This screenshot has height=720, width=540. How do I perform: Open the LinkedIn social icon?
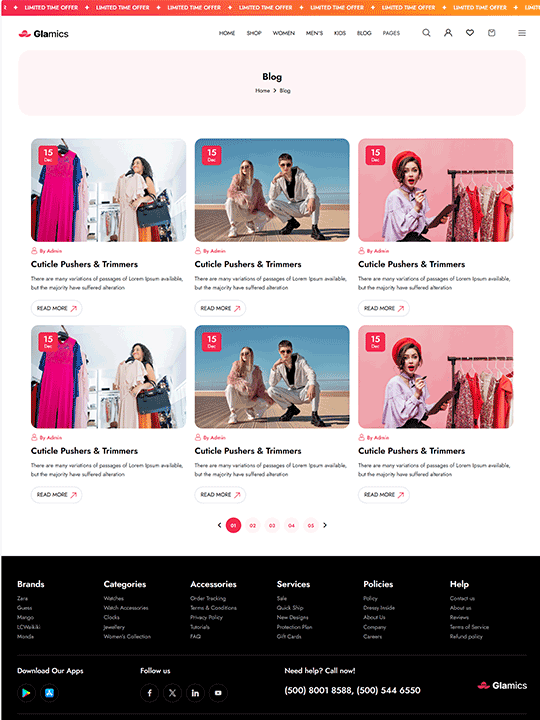(195, 693)
